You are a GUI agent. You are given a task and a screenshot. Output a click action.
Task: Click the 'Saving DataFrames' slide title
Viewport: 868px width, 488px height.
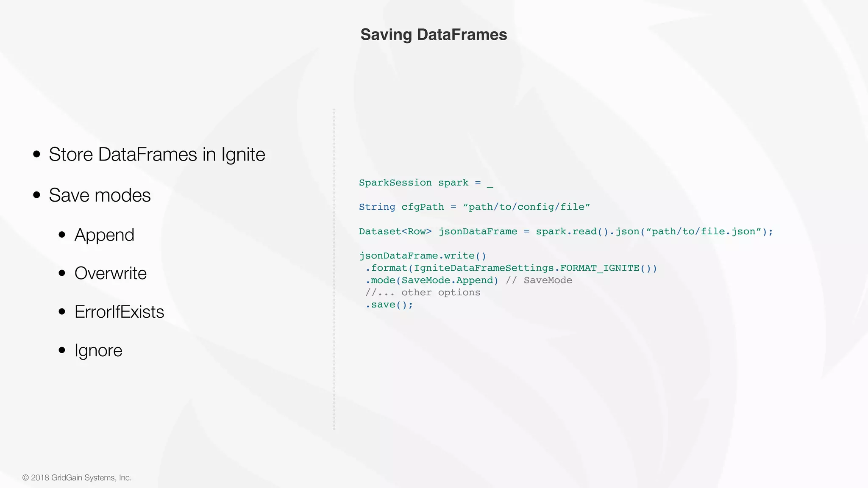[x=434, y=35]
